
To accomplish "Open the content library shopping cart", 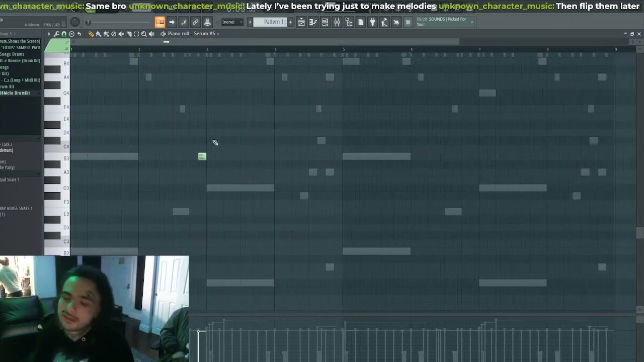I will 408,22.
